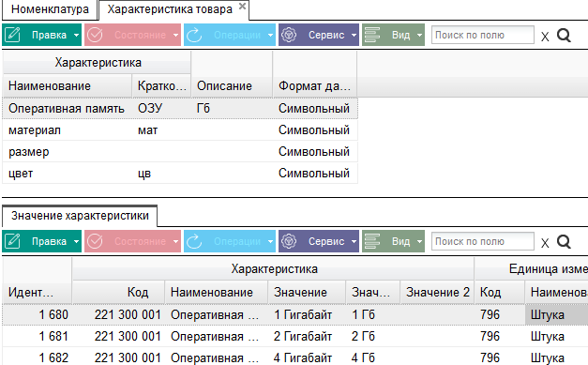
Task: Focus the lower Поиск по полю field
Action: [x=483, y=241]
